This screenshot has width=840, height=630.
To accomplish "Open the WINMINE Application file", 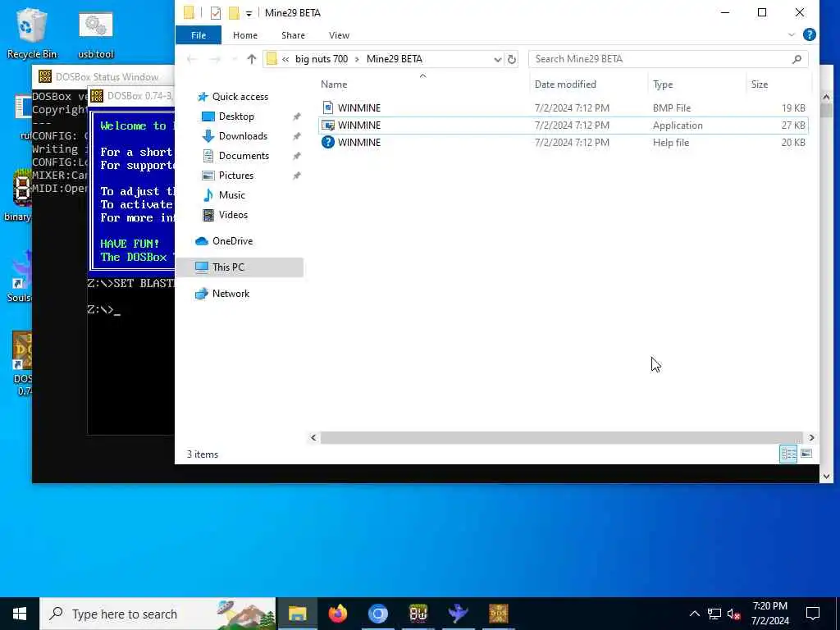I will [563, 126].
